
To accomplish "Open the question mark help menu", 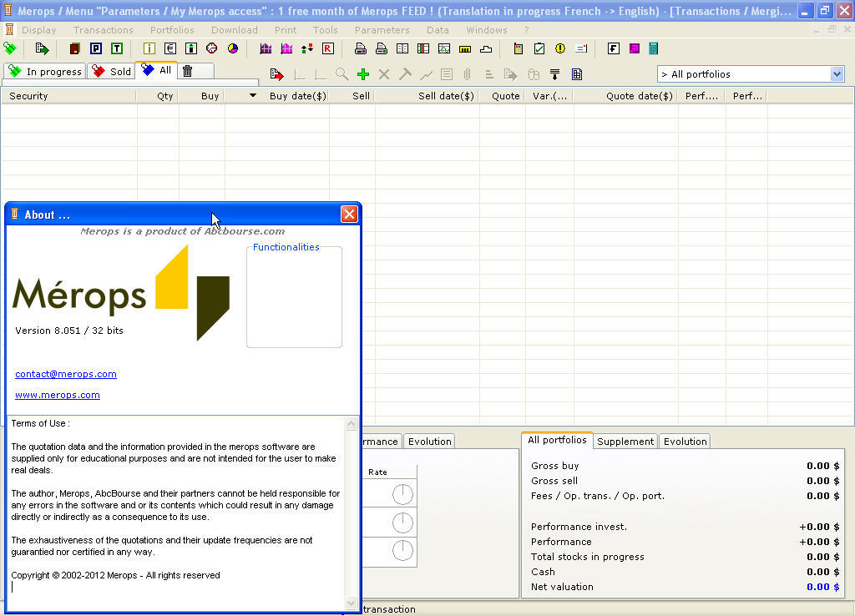I will (x=526, y=30).
